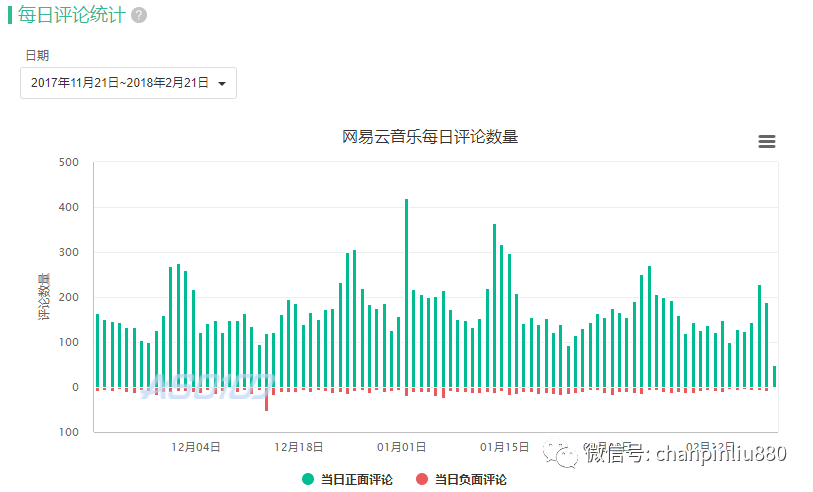The width and height of the screenshot is (813, 492).
Task: Open the date range dropdown 2017年11月21日~2018年2月21日
Action: point(129,83)
